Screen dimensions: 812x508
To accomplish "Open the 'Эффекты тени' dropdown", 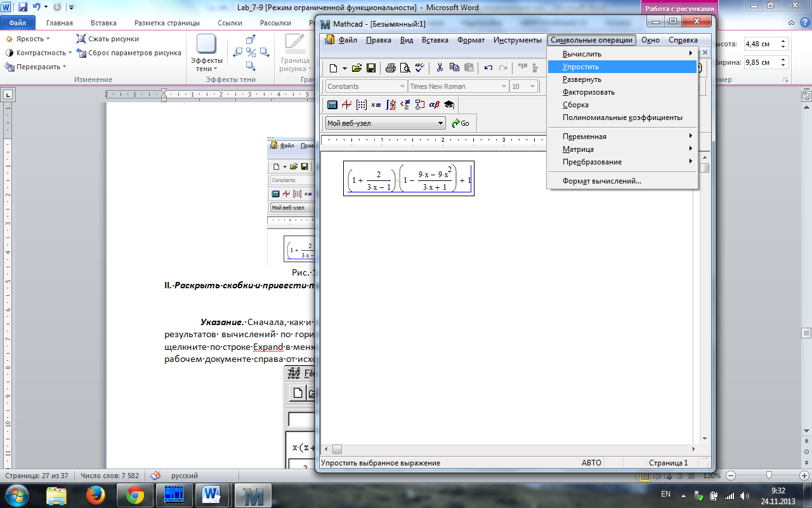I will tap(207, 53).
